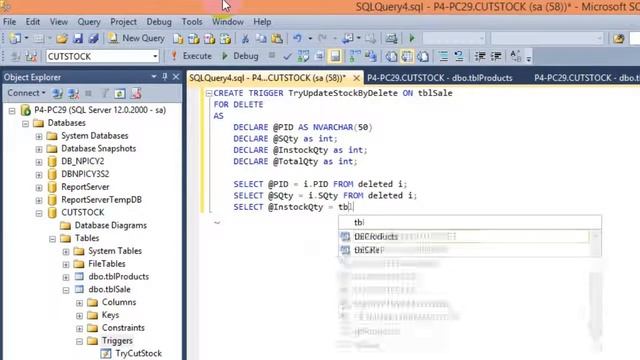
Task: Open File folder icon in toolbar
Action: pos(62,38)
